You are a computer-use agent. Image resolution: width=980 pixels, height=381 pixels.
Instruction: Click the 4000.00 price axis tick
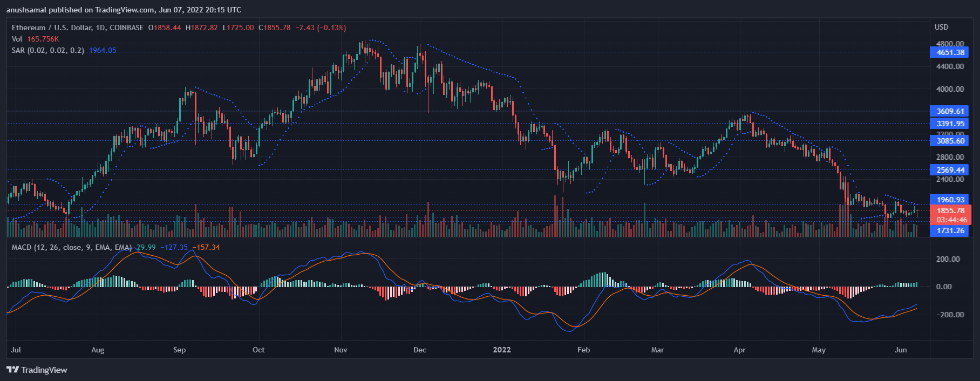tap(950, 89)
